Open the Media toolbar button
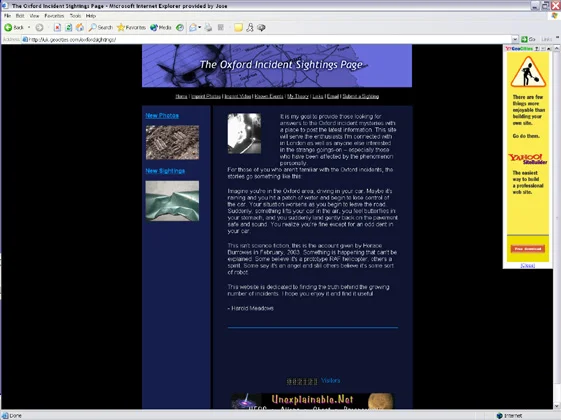The width and height of the screenshot is (561, 420). (161, 28)
